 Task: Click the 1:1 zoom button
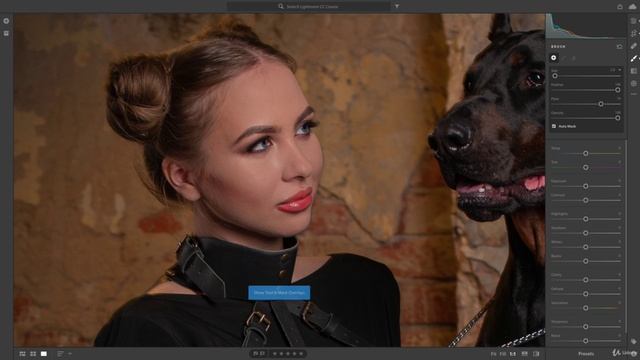pyautogui.click(x=513, y=354)
